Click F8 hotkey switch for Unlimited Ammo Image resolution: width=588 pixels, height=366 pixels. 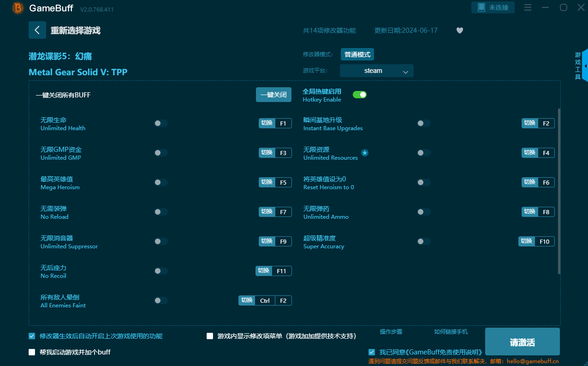[538, 212]
